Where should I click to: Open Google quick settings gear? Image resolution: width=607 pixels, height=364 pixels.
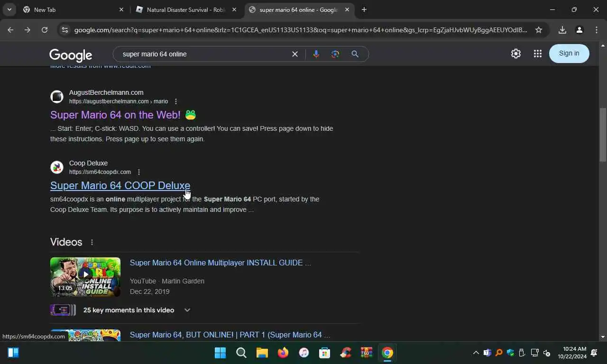point(516,54)
